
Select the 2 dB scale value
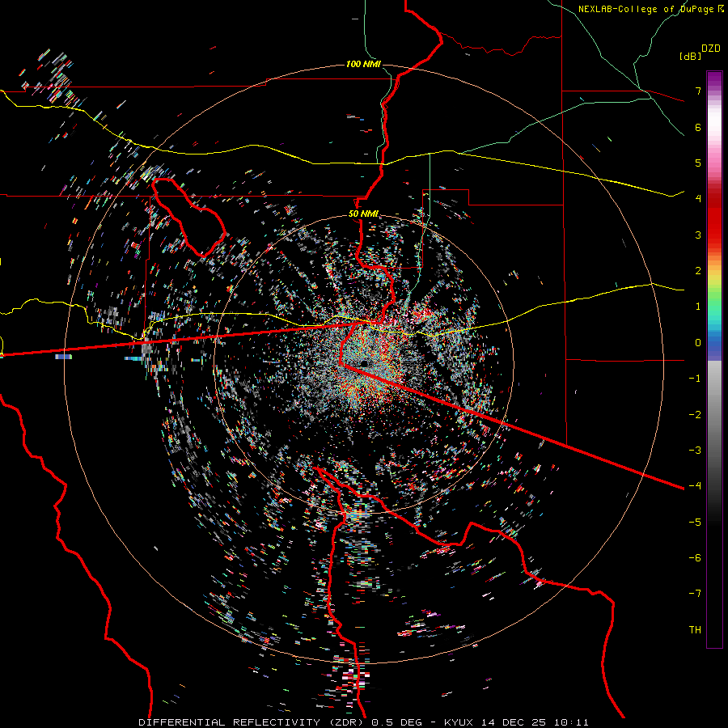698,271
